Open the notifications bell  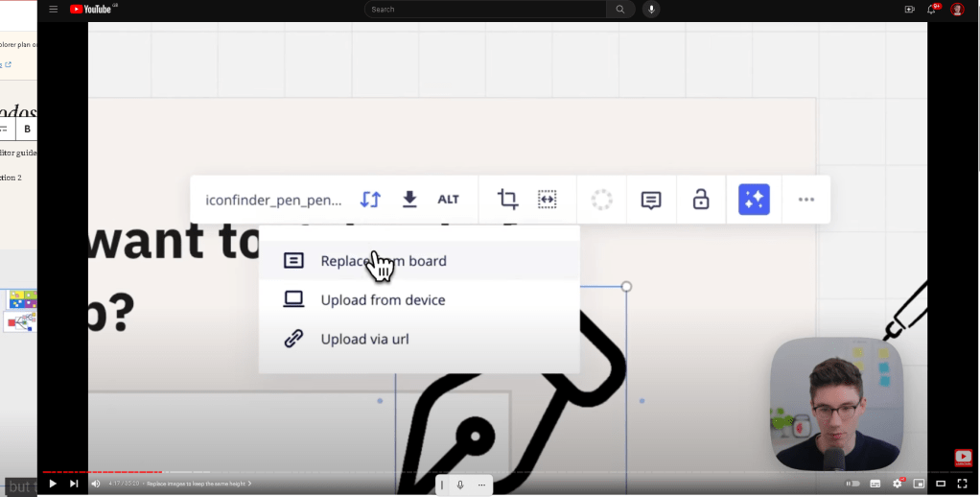(932, 10)
